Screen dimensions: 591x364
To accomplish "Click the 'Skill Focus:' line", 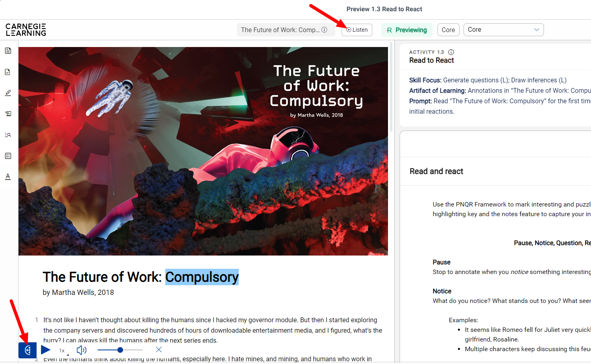I will tap(488, 80).
